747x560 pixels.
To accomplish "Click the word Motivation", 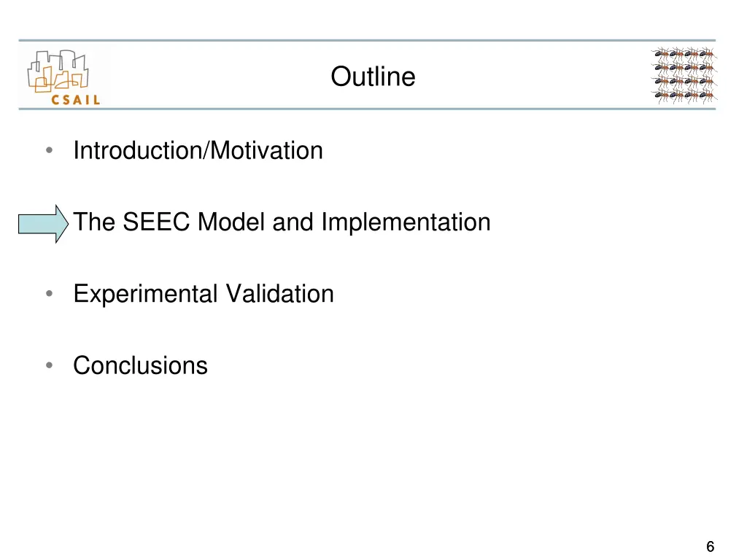I will [x=266, y=150].
